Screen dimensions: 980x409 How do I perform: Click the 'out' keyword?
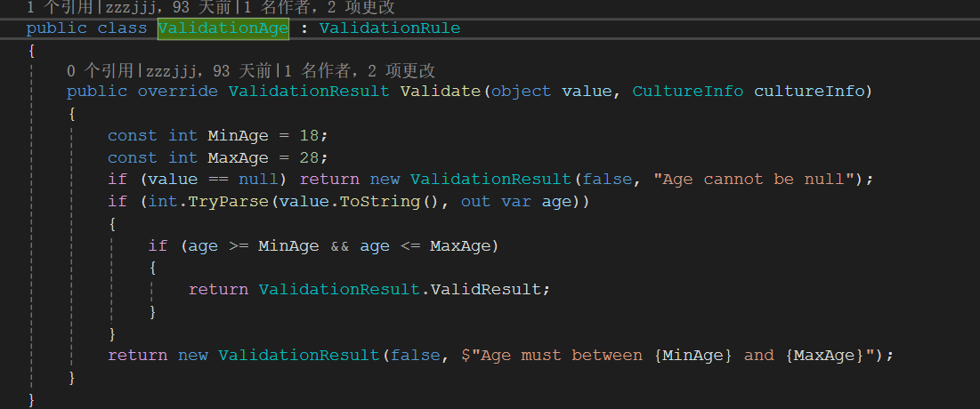pyautogui.click(x=475, y=202)
